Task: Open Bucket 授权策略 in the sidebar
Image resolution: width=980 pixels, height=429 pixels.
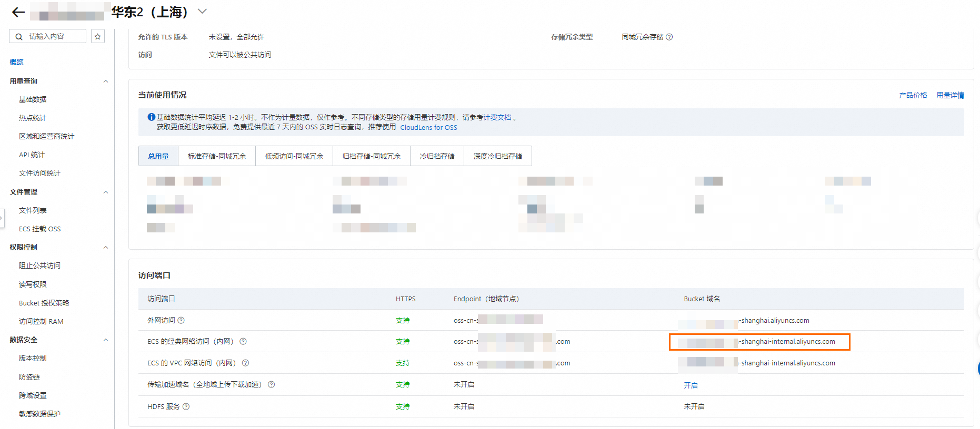Action: coord(44,303)
